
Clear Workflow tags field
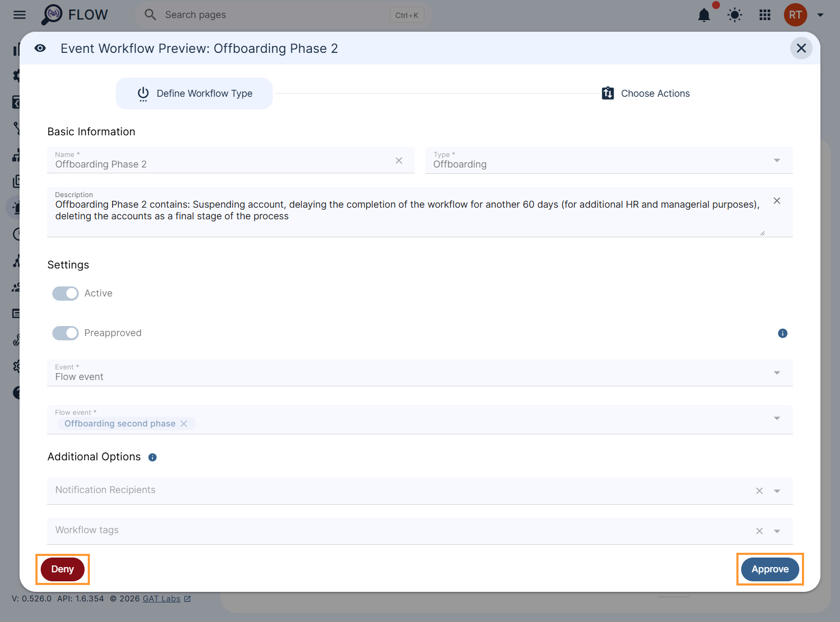tap(760, 531)
